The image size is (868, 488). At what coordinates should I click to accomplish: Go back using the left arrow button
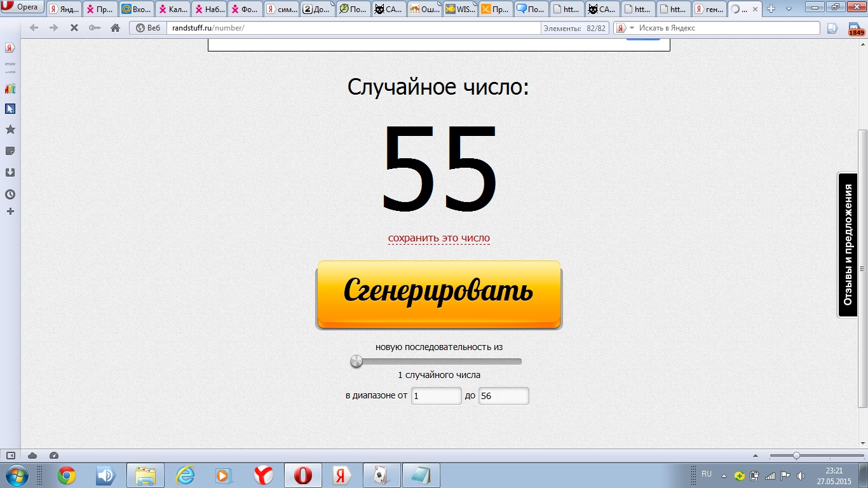34,28
